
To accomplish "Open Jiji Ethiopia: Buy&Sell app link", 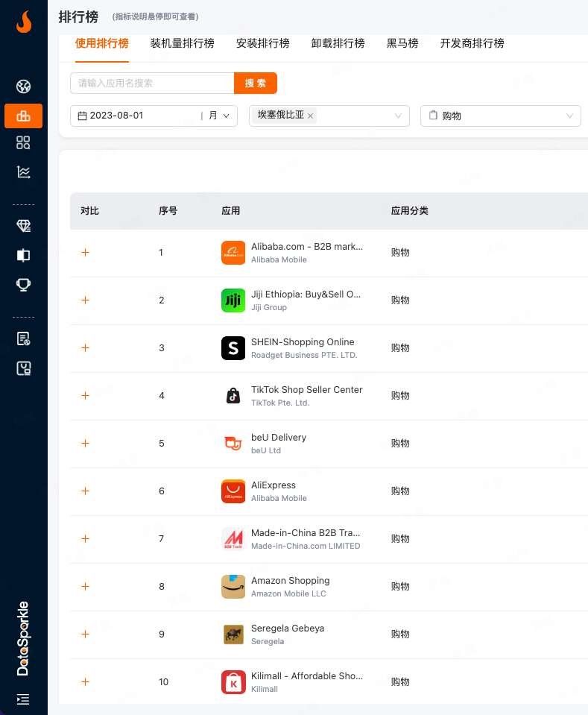I will (x=306, y=294).
